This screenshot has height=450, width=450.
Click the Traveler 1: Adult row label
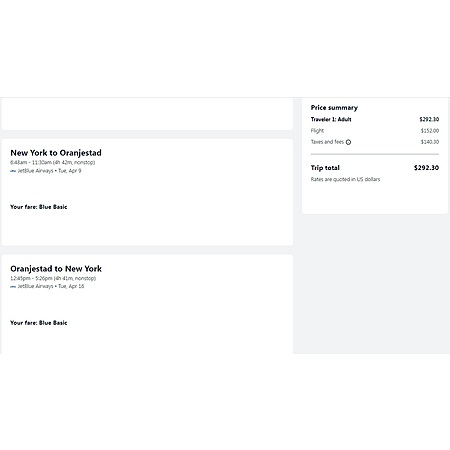coord(331,119)
